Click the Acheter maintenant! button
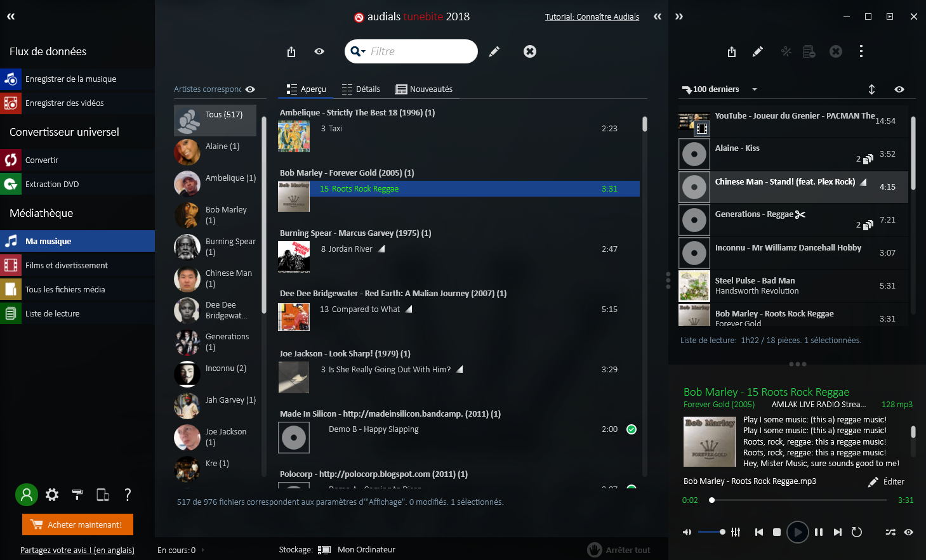This screenshot has height=560, width=926. [x=77, y=524]
